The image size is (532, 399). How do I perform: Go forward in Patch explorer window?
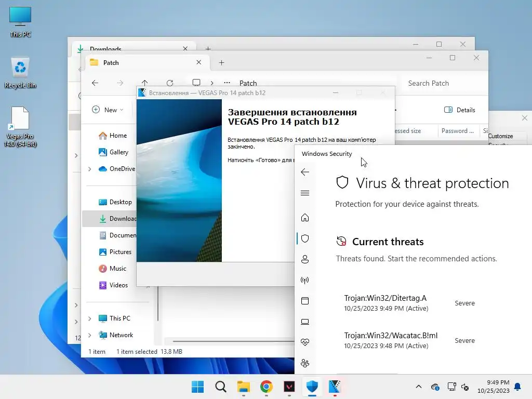click(120, 83)
